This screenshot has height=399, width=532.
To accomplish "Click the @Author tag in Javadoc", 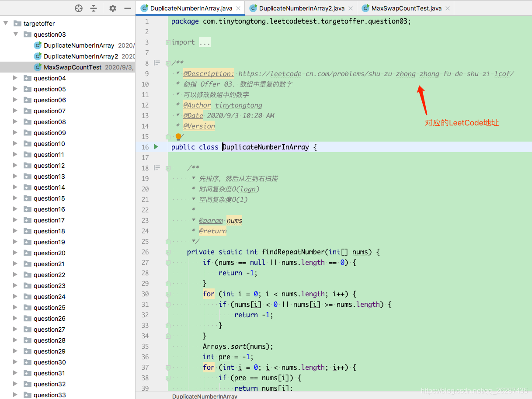I will click(x=197, y=105).
